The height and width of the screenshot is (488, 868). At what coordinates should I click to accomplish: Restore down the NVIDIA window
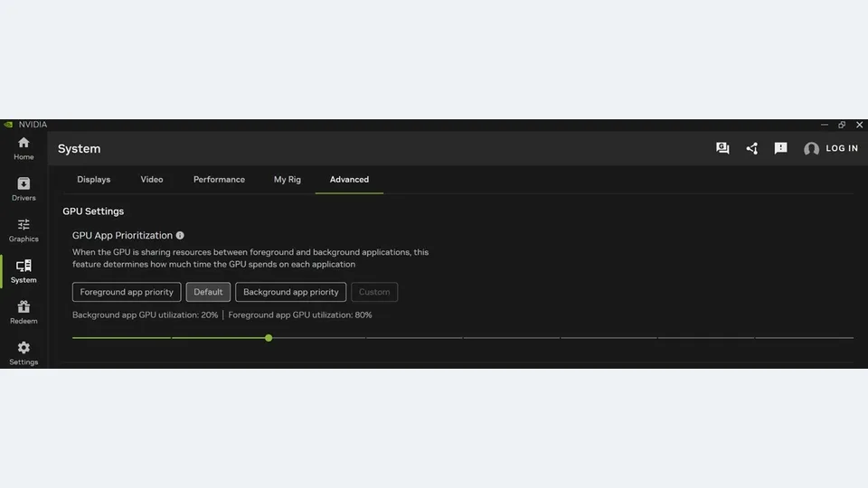pyautogui.click(x=842, y=125)
